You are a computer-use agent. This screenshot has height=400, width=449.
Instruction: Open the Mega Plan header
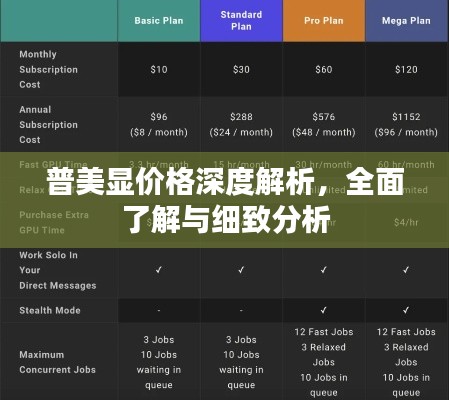[x=406, y=21]
